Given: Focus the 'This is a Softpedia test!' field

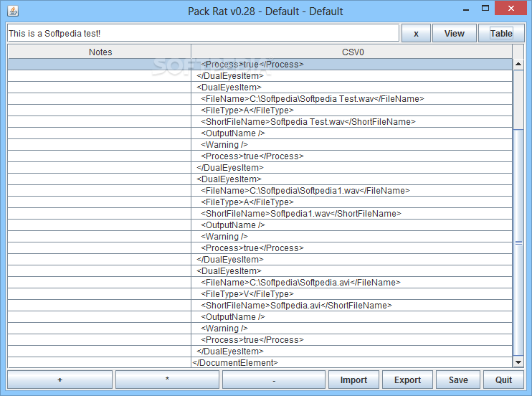Looking at the screenshot, I should pos(203,33).
